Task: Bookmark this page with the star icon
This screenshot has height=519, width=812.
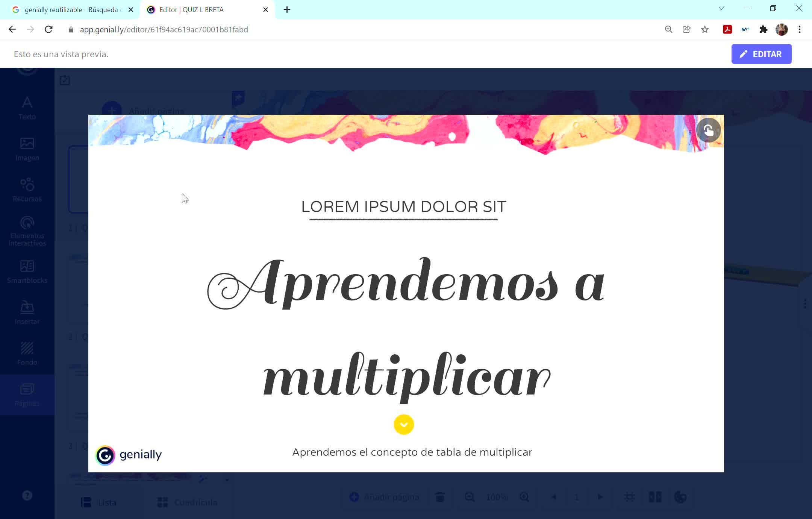Action: (x=705, y=29)
